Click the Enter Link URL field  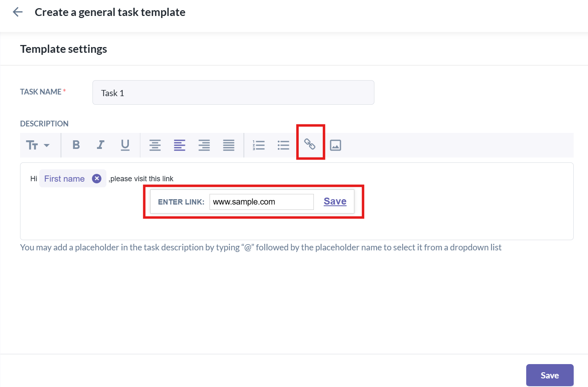pyautogui.click(x=261, y=202)
